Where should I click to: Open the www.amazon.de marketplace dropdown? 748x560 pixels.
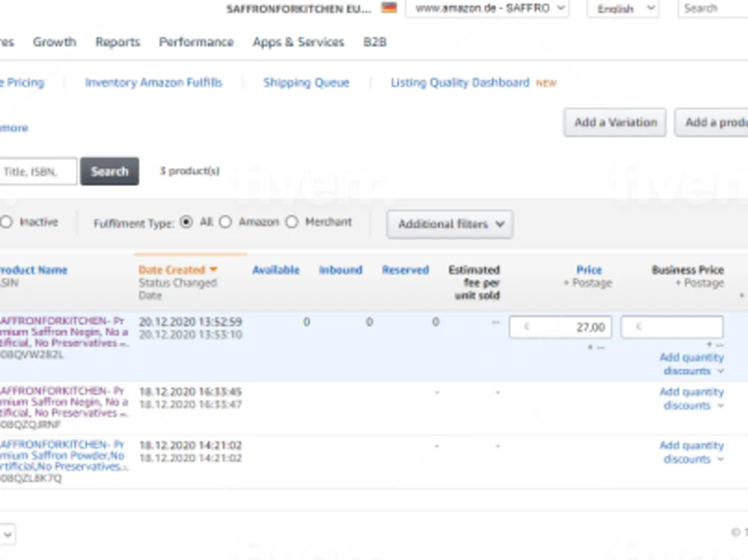pyautogui.click(x=487, y=8)
